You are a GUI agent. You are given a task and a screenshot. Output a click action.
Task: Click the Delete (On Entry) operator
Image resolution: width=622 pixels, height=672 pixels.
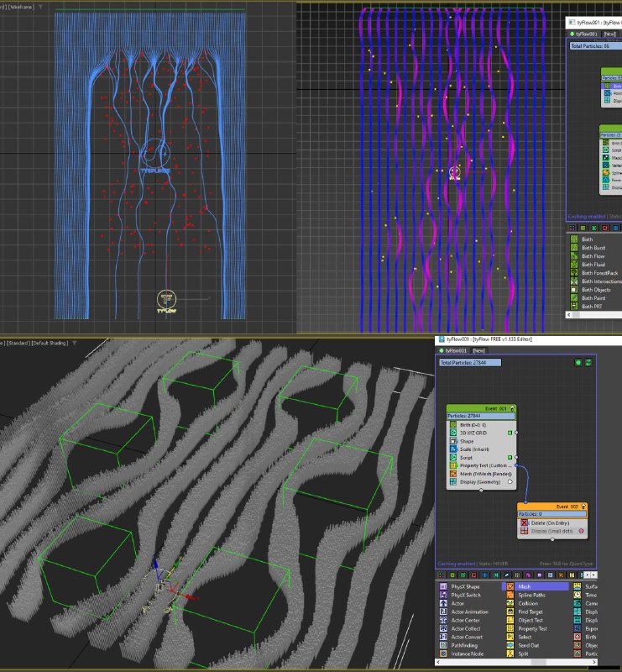[551, 522]
